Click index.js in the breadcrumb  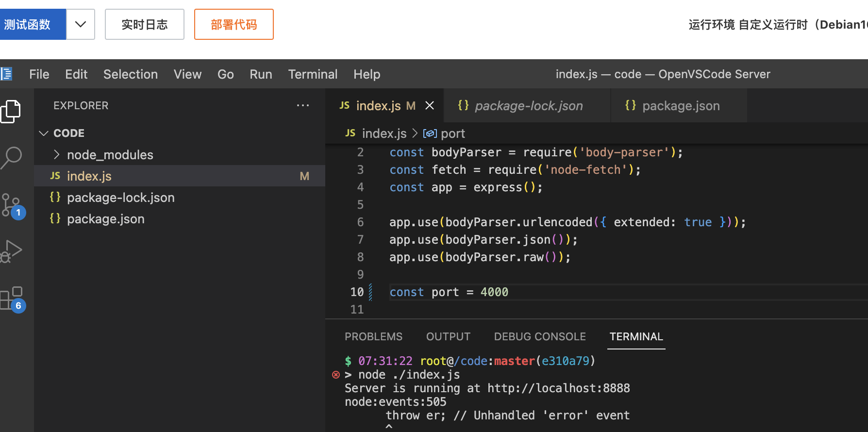[x=384, y=133]
